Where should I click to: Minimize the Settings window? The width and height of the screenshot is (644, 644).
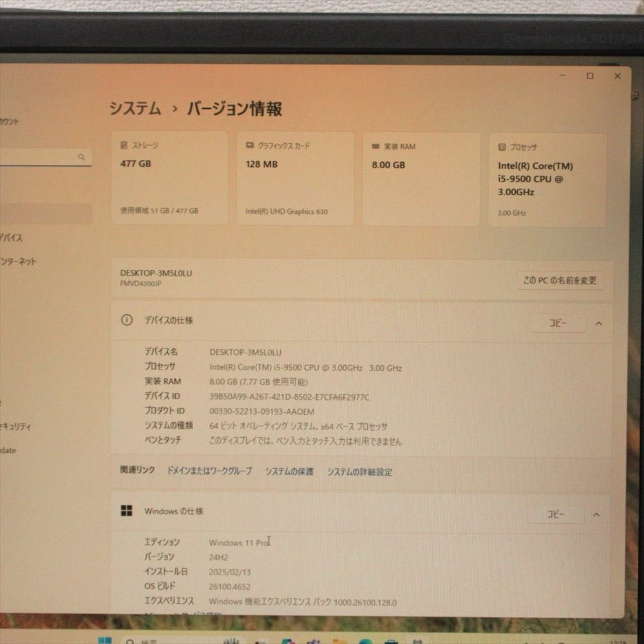coord(563,75)
